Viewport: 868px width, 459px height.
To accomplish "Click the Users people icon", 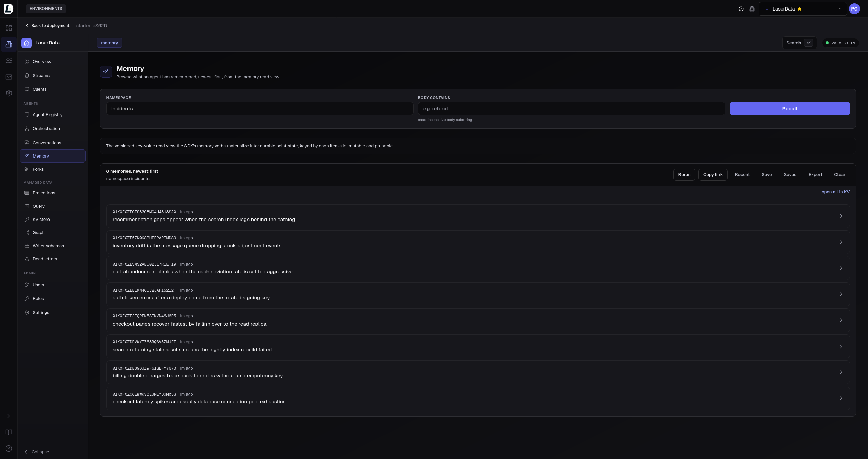I will 27,285.
